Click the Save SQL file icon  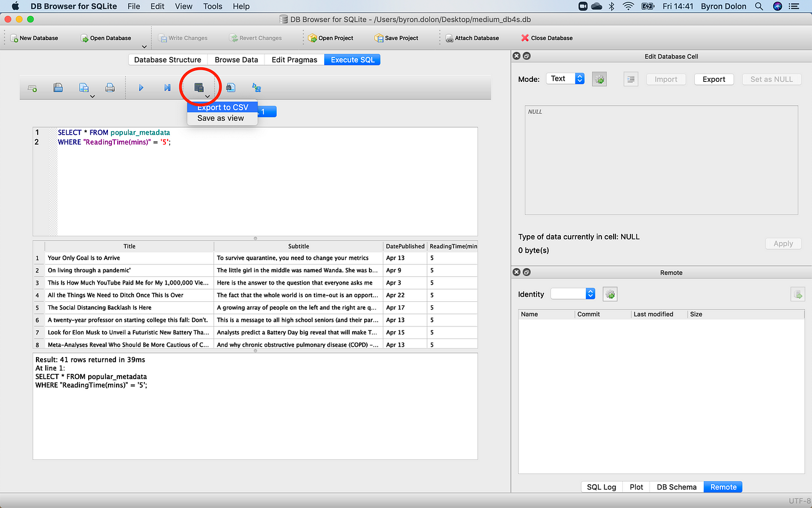point(84,88)
